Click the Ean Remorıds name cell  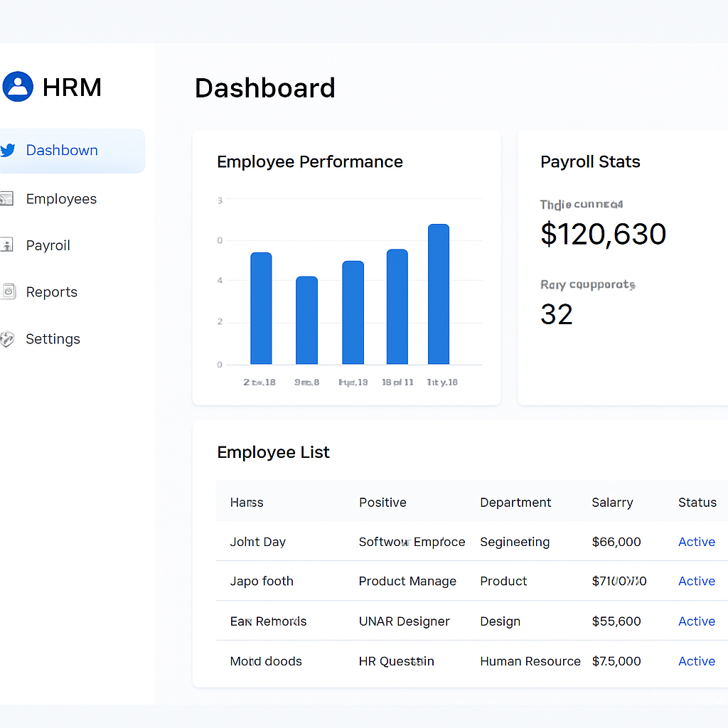point(268,621)
